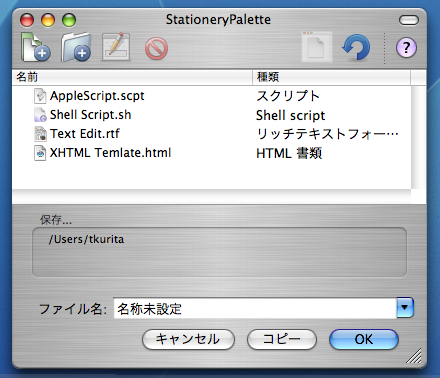This screenshot has height=378, width=440.
Task: Click the new folder with plus toolbar icon
Action: pyautogui.click(x=76, y=47)
